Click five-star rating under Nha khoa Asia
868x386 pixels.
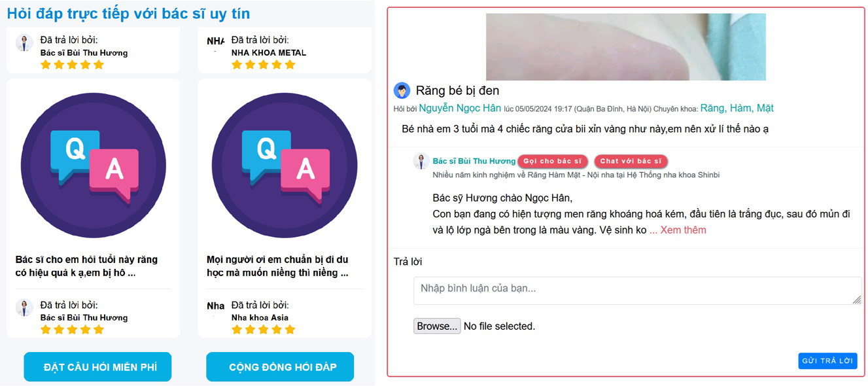[264, 330]
